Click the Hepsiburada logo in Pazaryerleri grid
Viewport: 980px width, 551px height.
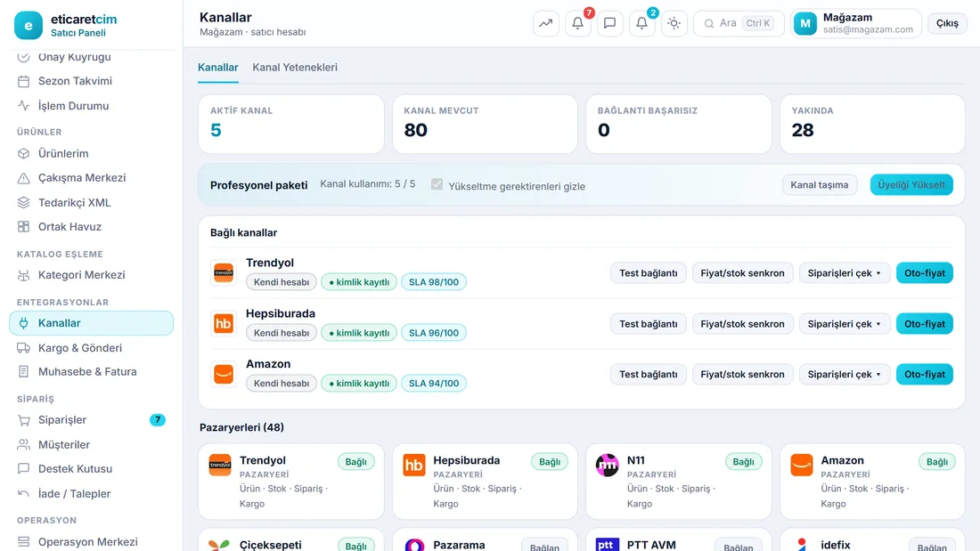[413, 465]
